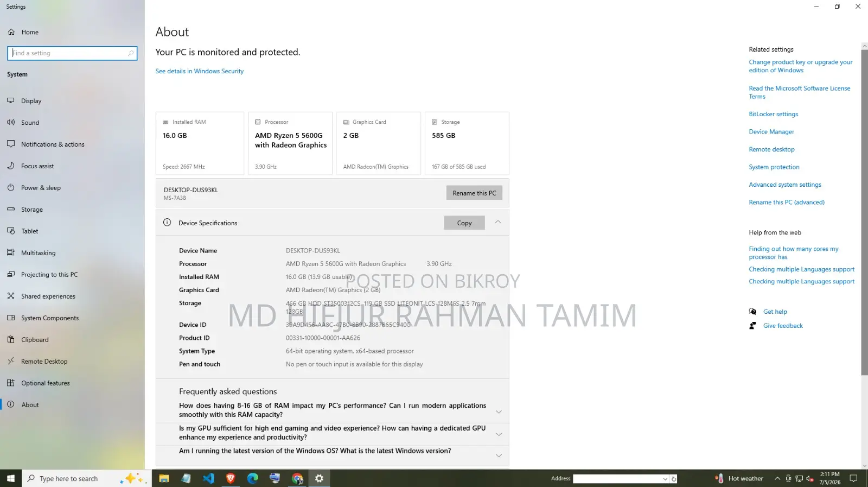This screenshot has width=868, height=487.
Task: Click the Settings gear taskbar icon
Action: click(320, 478)
